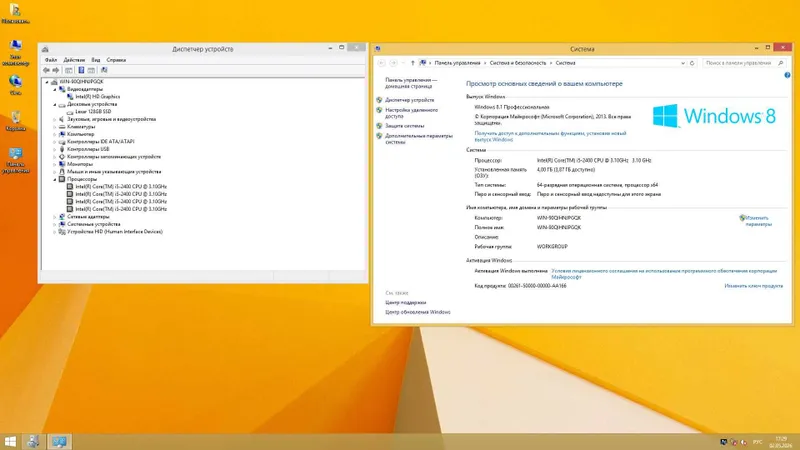
Task: Click the Система taskbar button
Action: click(59, 442)
